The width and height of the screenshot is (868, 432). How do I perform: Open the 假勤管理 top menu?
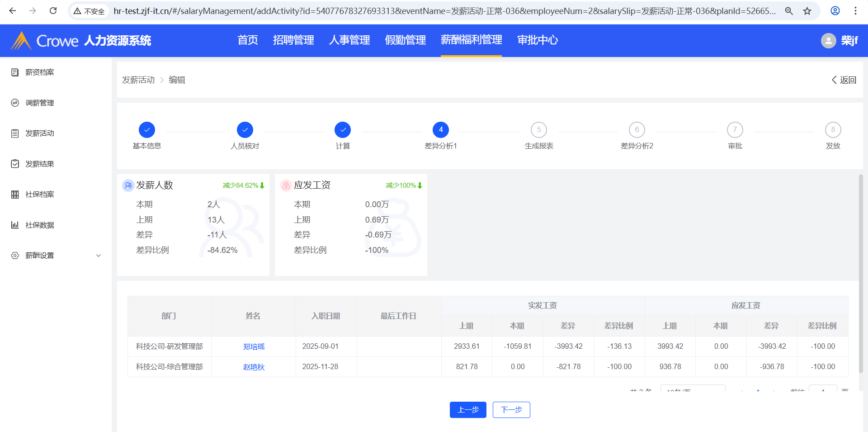click(405, 40)
